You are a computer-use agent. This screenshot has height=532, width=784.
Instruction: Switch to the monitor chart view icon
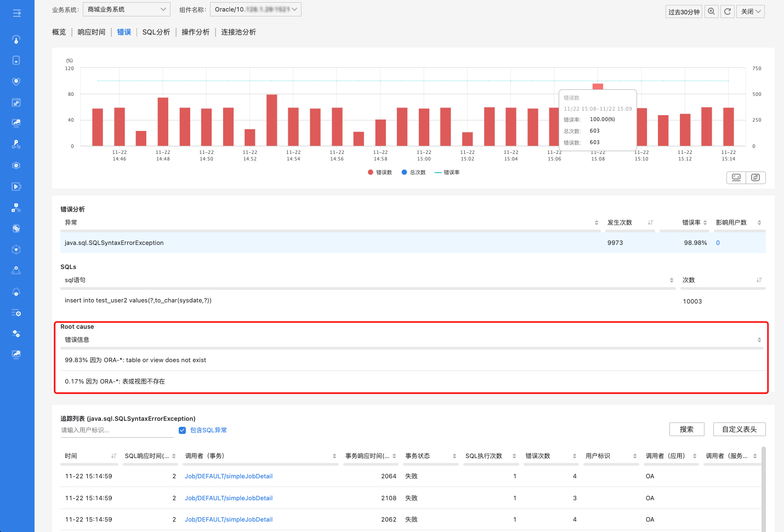tap(736, 178)
